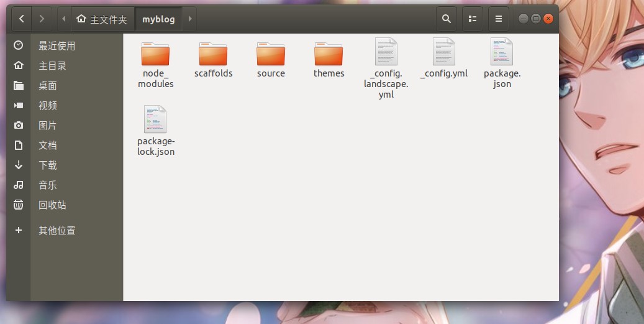Click the video camera icon for 视频
The width and height of the screenshot is (644, 324).
19,105
